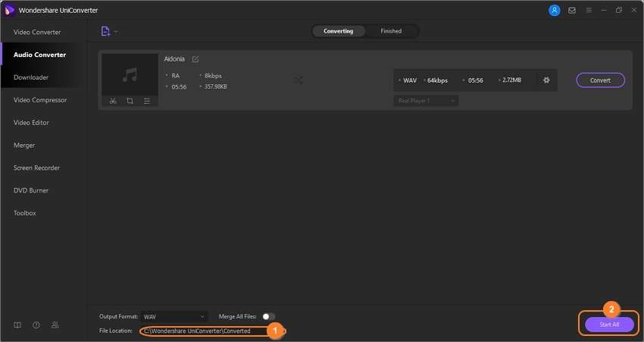This screenshot has width=644, height=342.
Task: Open the help question mark icon
Action: [x=36, y=325]
